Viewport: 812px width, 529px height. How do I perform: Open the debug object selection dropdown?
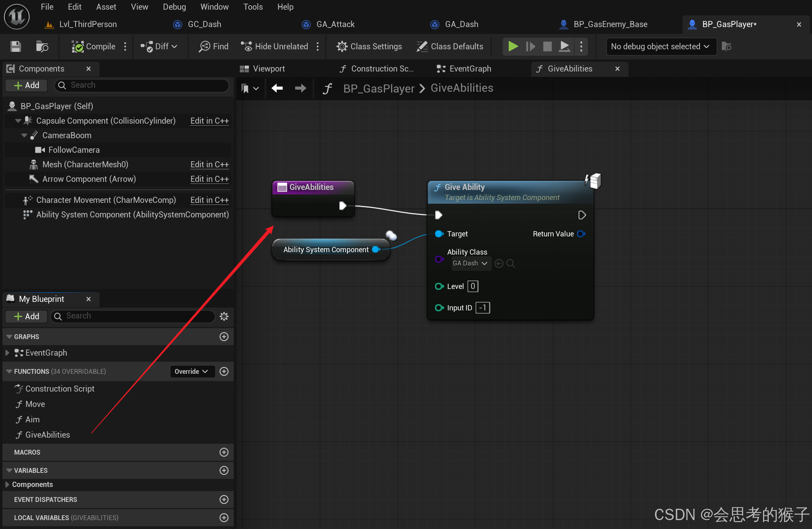[x=661, y=46]
